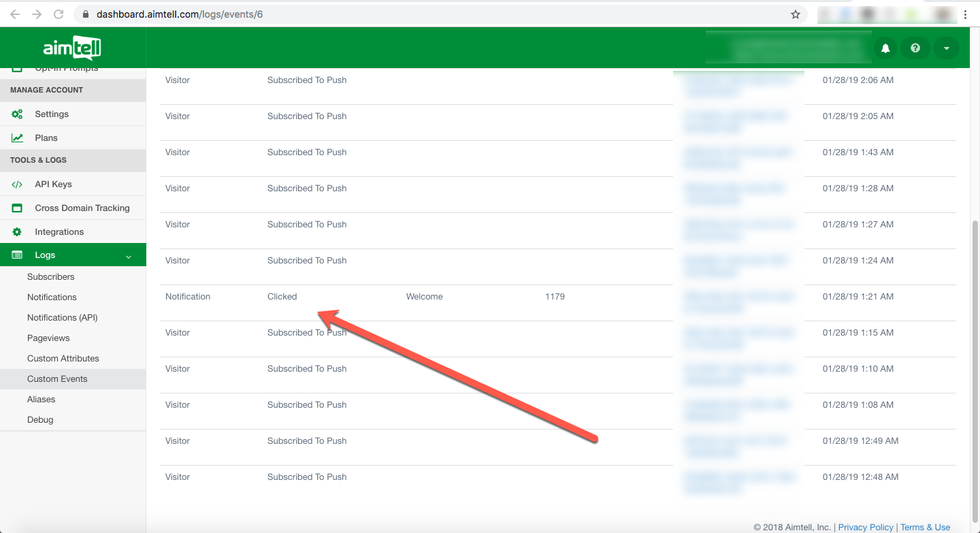This screenshot has width=980, height=533.
Task: Open the account dropdown arrow in header
Action: [x=946, y=48]
